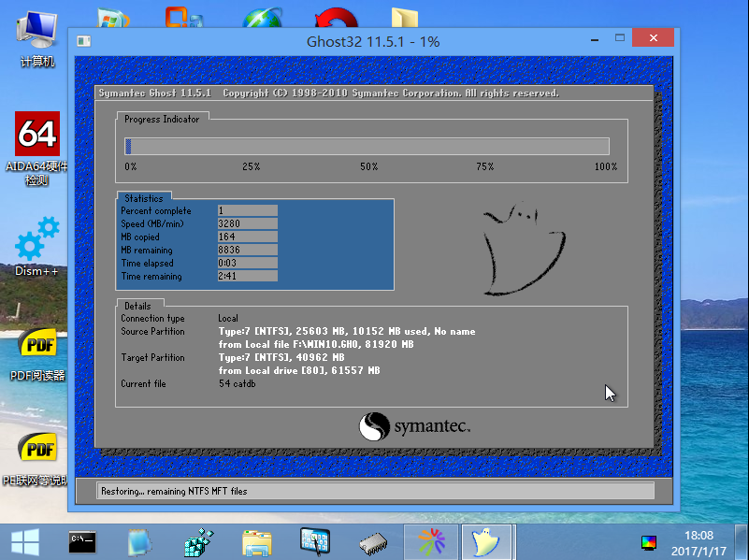Open the blue notepad taskbar icon
The width and height of the screenshot is (749, 560).
click(x=139, y=542)
